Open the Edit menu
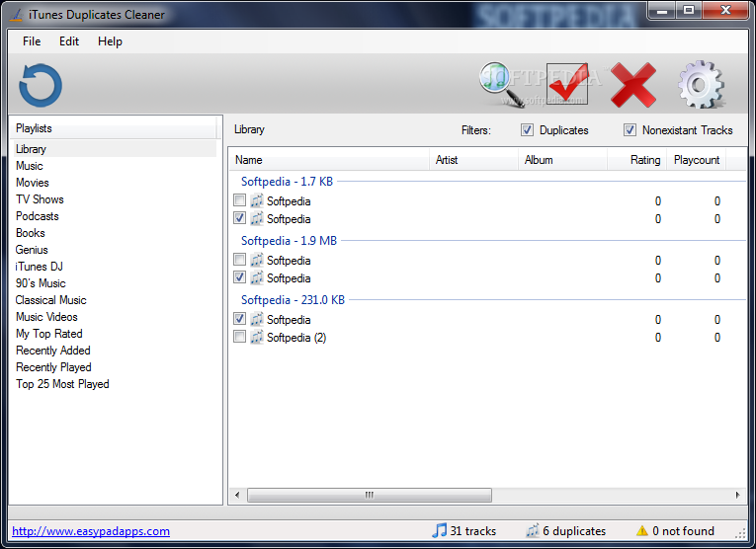756x549 pixels. tap(69, 41)
